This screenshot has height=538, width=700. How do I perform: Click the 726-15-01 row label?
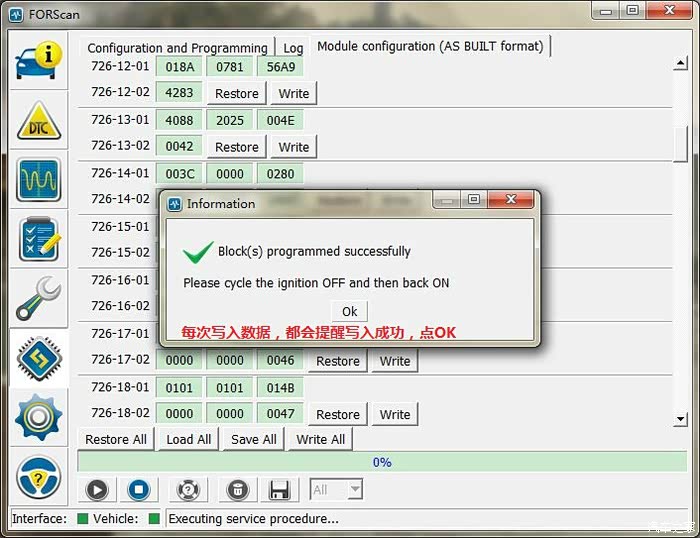[121, 226]
